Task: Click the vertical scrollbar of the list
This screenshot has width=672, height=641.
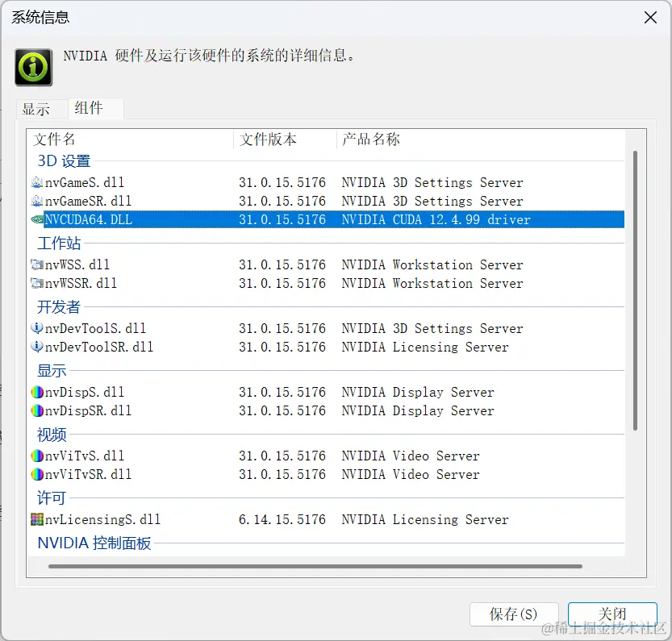Action: tap(635, 290)
